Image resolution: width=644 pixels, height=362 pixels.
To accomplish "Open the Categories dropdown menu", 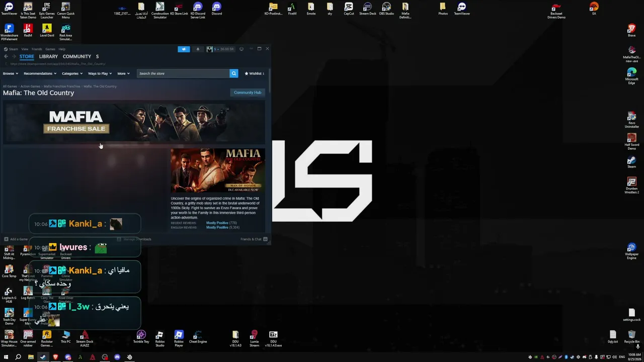I will (72, 73).
